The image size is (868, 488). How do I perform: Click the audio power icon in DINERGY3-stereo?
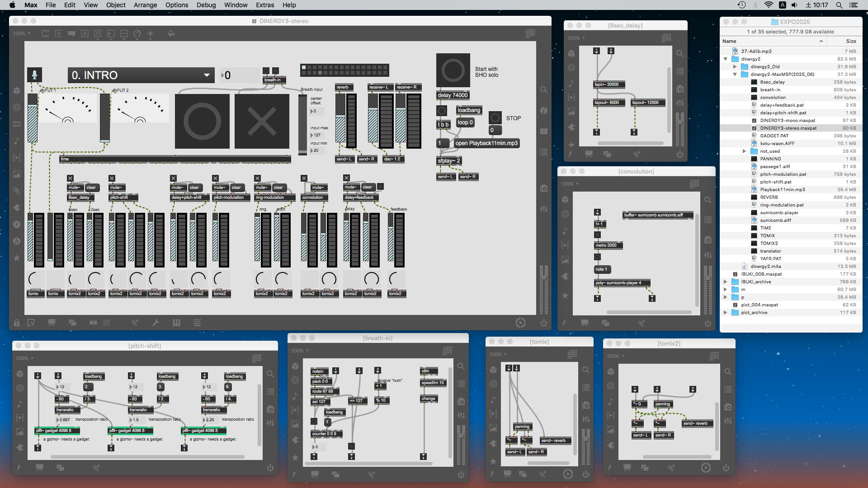click(x=543, y=323)
